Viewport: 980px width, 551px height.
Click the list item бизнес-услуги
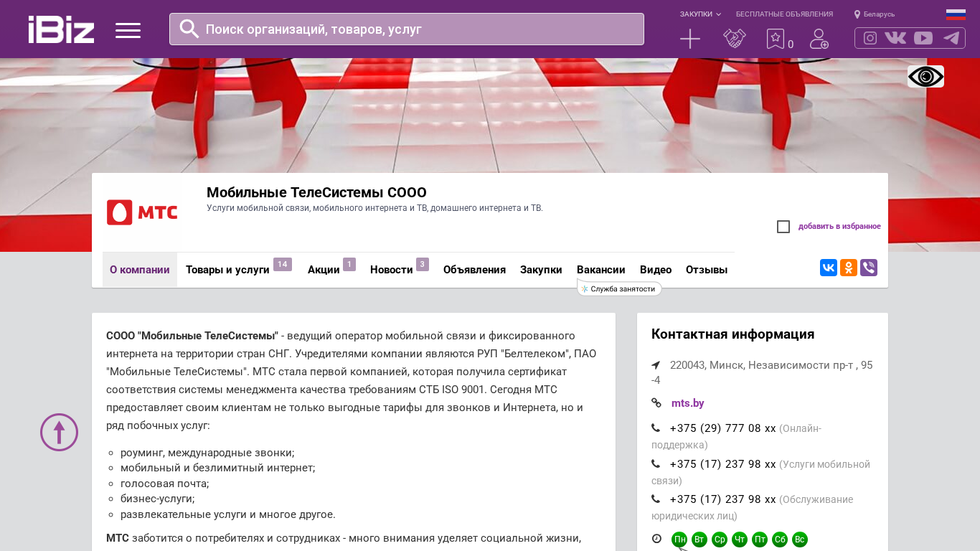pyautogui.click(x=158, y=499)
